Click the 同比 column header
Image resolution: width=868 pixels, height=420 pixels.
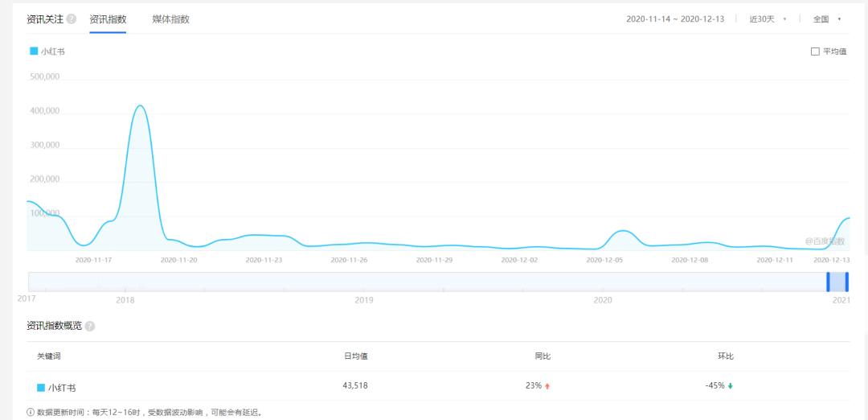(x=542, y=356)
